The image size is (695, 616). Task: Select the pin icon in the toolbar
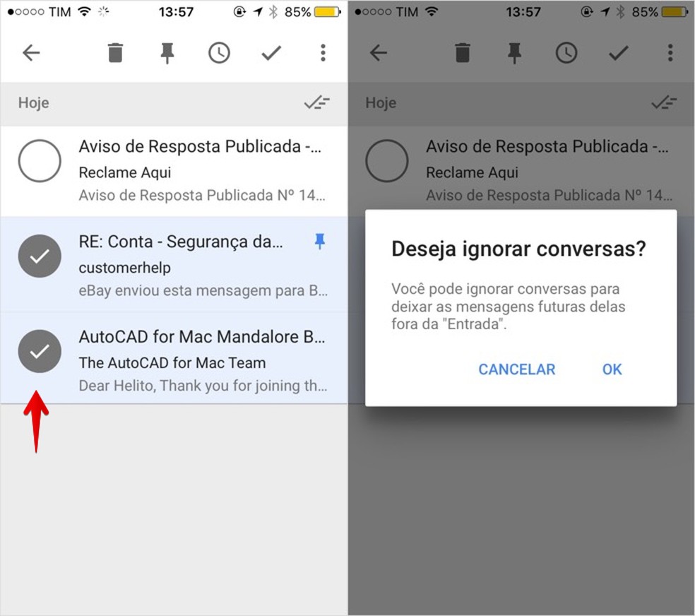[167, 53]
